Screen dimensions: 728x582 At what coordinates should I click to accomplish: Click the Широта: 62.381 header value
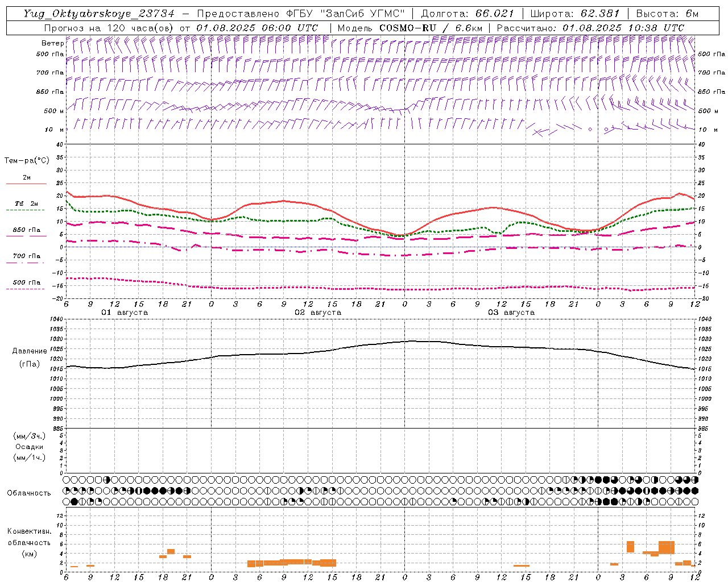574,14
